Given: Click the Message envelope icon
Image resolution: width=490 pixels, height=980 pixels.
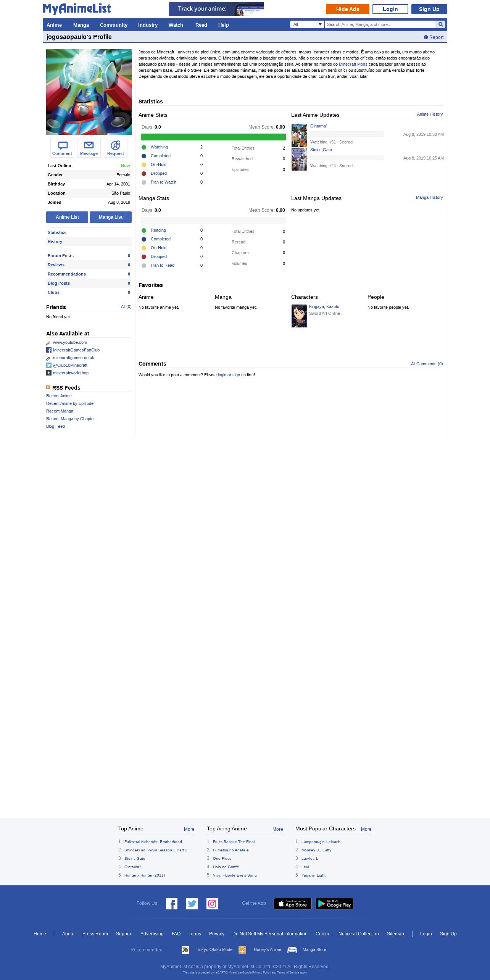Looking at the screenshot, I should (89, 148).
